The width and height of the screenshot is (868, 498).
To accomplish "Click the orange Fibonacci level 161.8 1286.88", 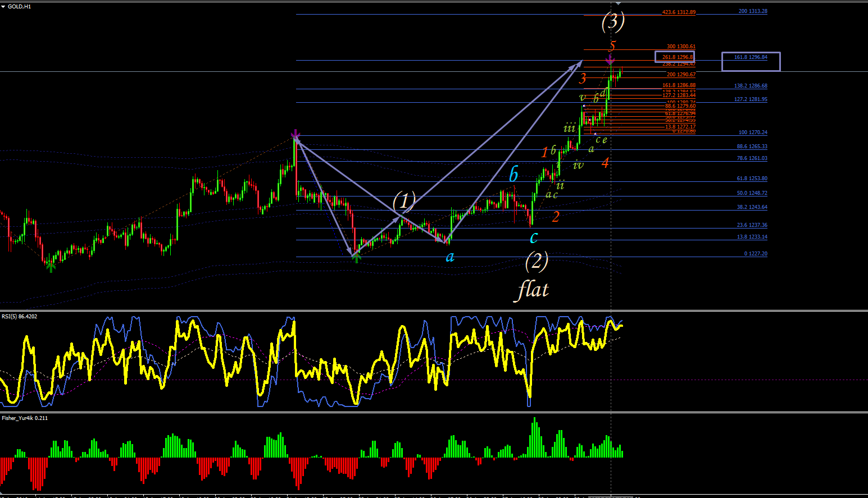I will [679, 86].
